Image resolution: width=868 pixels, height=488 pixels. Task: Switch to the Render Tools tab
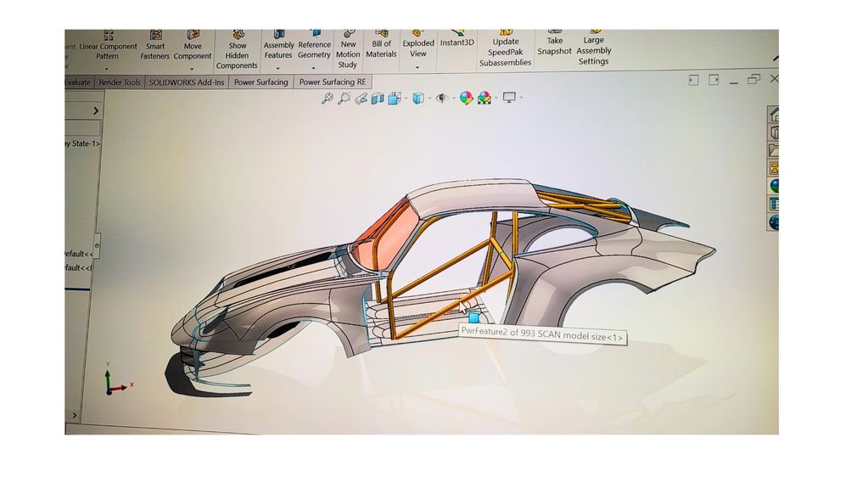point(120,82)
